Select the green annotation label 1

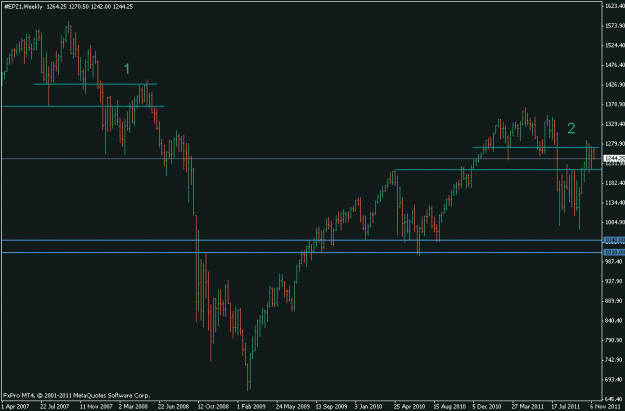(127, 69)
